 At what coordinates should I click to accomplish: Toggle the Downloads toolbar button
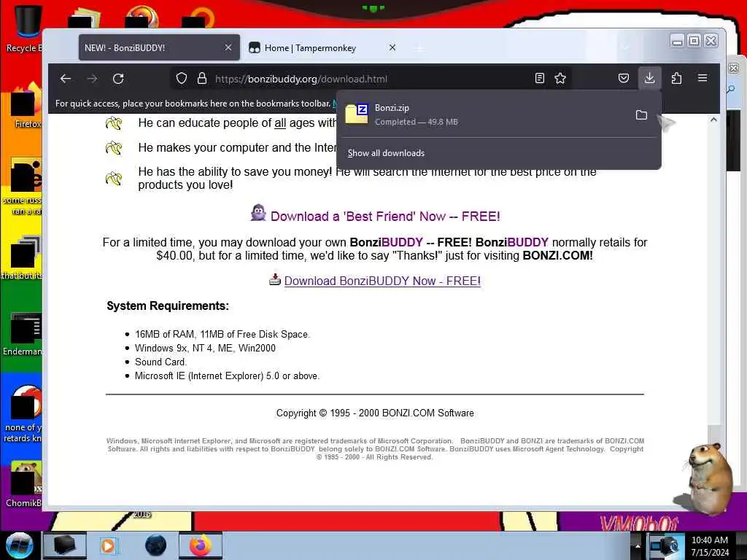pos(649,78)
